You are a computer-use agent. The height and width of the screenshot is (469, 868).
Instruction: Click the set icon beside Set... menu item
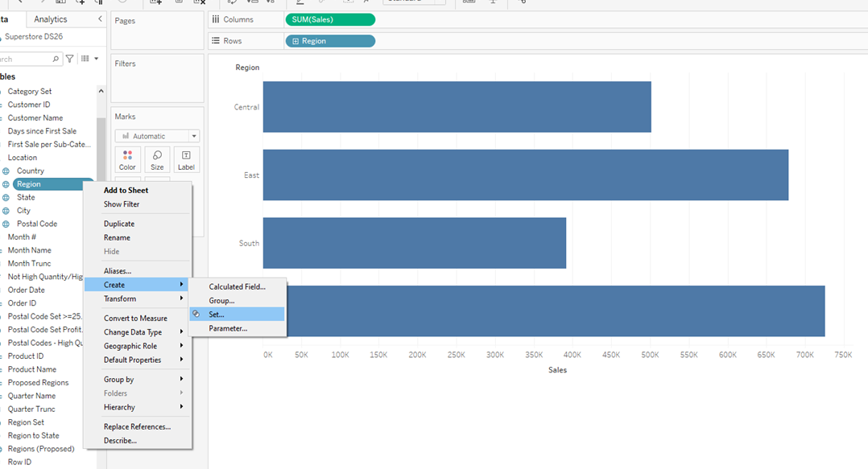[196, 314]
